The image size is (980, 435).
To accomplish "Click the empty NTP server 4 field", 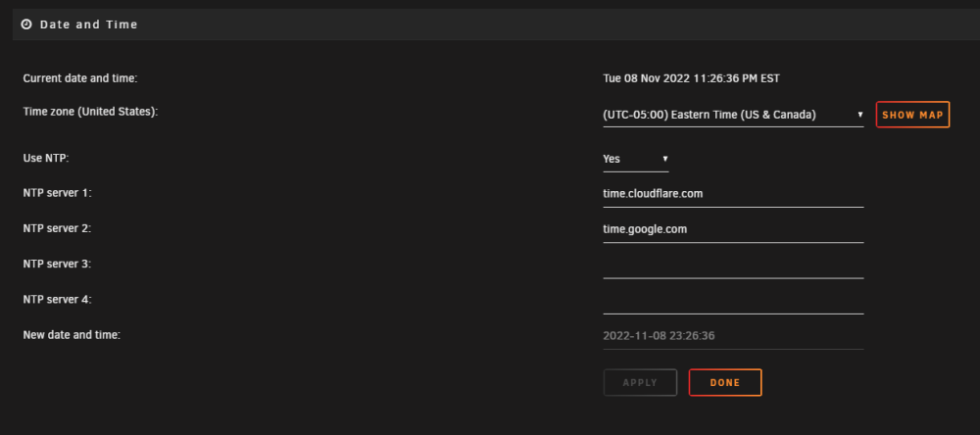I will point(733,301).
